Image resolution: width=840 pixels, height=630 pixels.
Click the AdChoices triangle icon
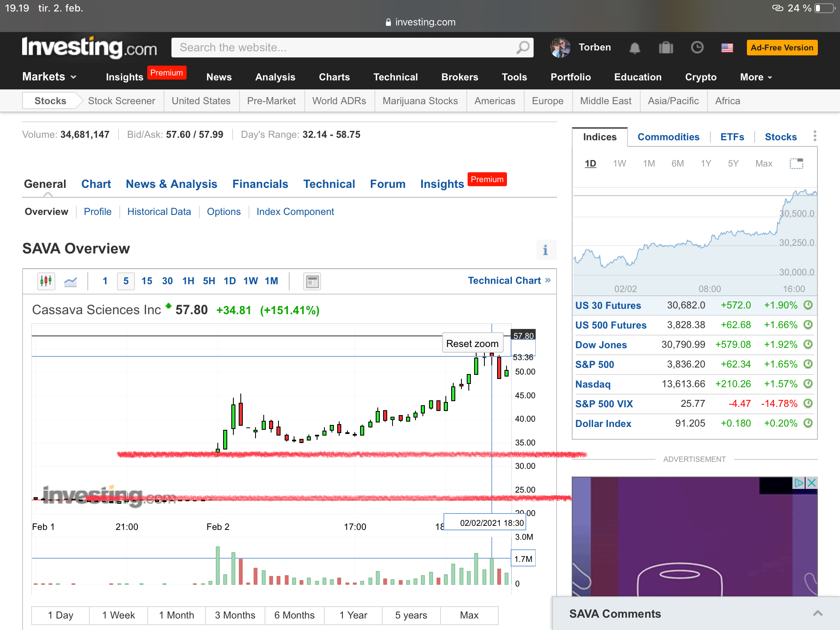[x=799, y=483]
